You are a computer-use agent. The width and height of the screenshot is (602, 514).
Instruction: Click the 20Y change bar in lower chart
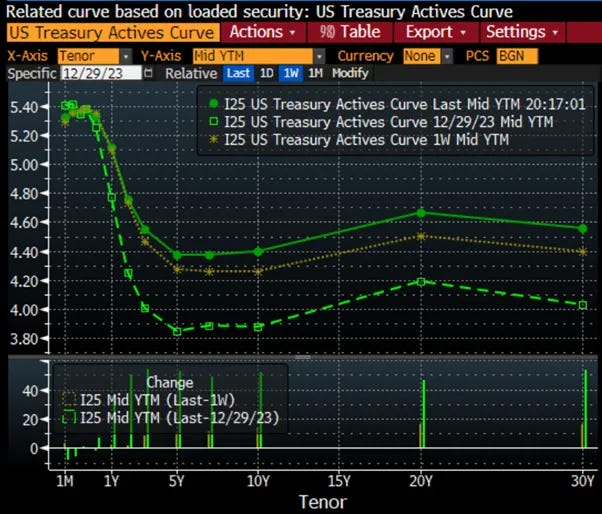[422, 414]
